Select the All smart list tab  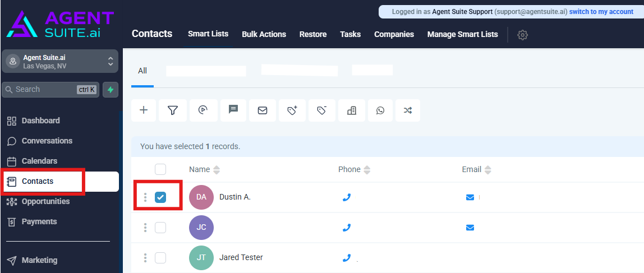tap(142, 71)
